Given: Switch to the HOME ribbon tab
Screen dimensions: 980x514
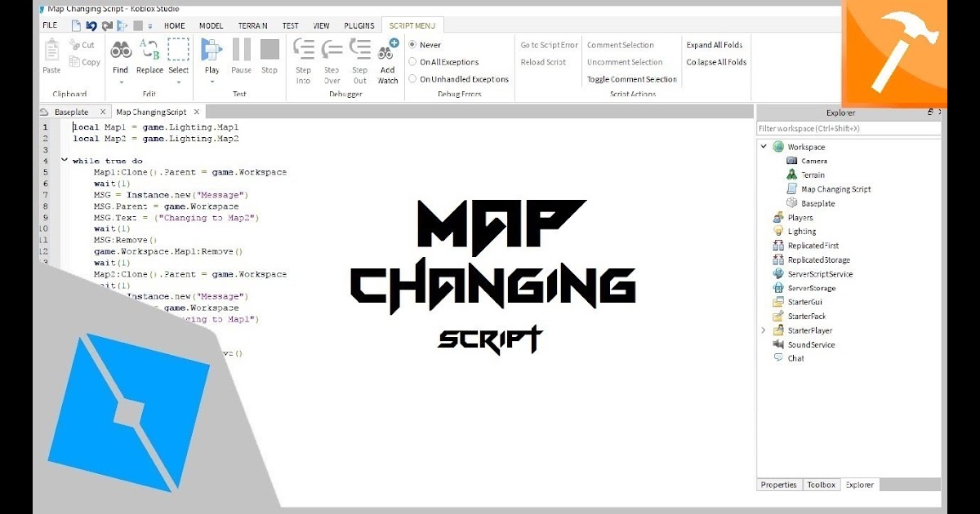Looking at the screenshot, I should click(175, 26).
